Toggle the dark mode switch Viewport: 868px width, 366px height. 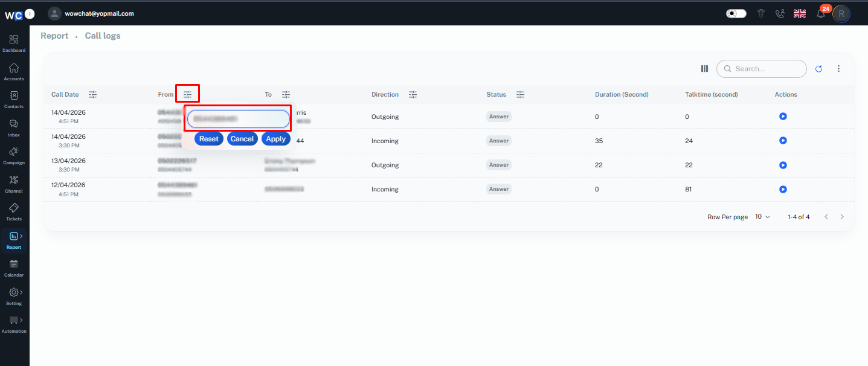[x=736, y=13]
